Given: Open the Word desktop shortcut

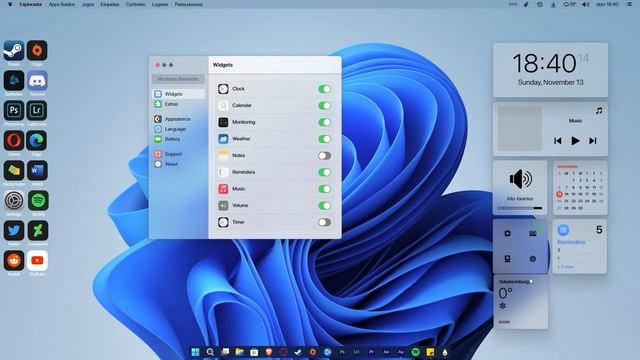Looking at the screenshot, I should pyautogui.click(x=37, y=171).
